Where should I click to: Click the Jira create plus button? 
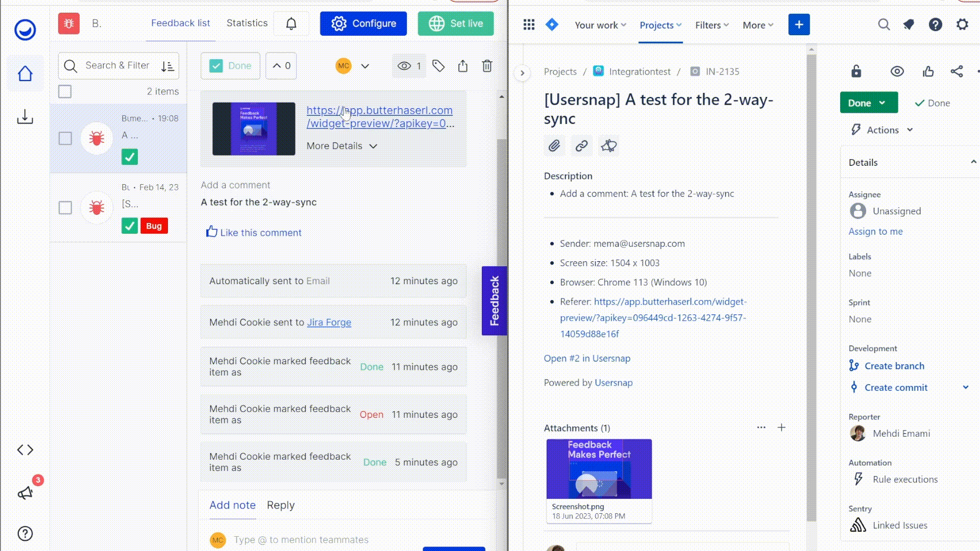[x=799, y=24]
